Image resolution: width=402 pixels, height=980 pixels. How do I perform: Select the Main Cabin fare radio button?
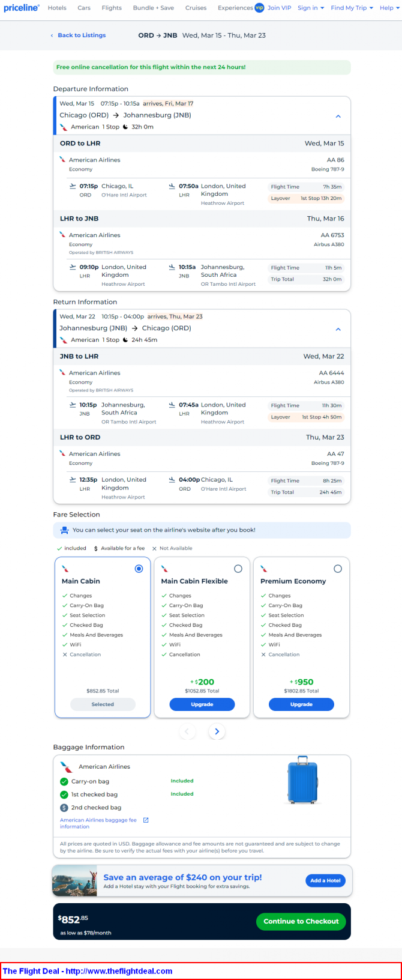(x=139, y=569)
